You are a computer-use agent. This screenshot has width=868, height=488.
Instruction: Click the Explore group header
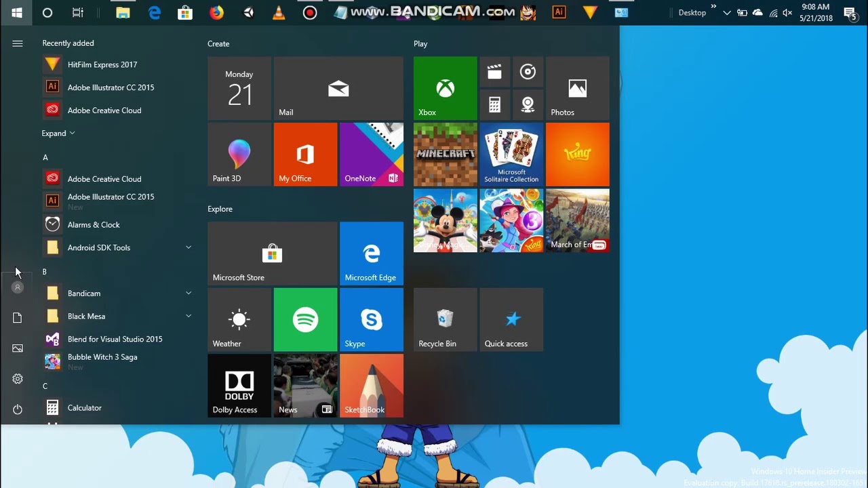pyautogui.click(x=220, y=209)
